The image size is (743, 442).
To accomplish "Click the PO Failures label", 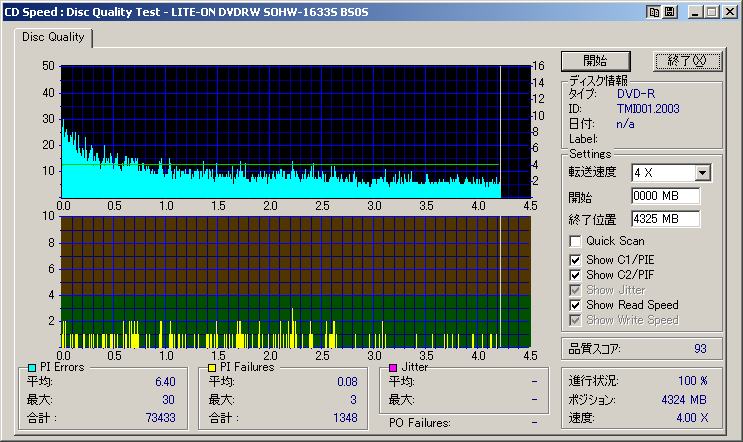I will point(419,423).
